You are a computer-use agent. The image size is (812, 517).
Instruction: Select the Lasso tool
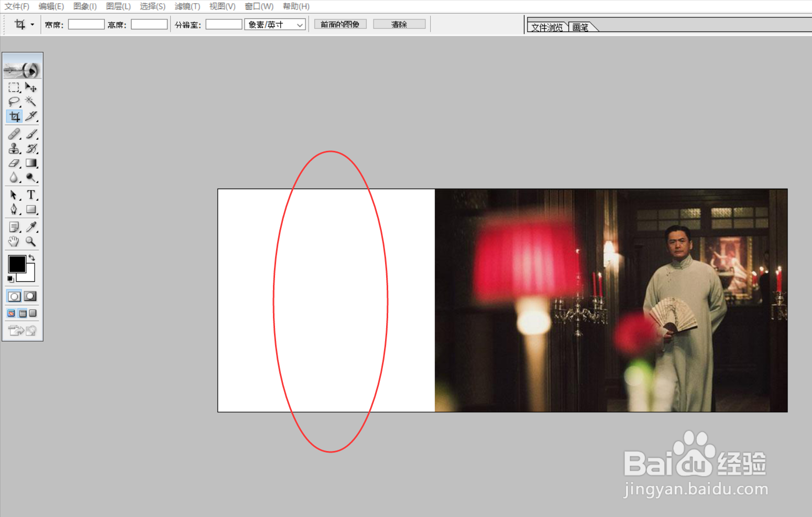tap(14, 102)
